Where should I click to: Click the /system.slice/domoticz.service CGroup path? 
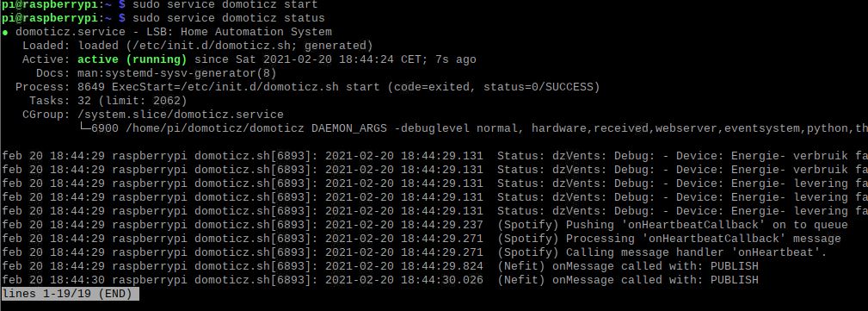click(x=181, y=115)
